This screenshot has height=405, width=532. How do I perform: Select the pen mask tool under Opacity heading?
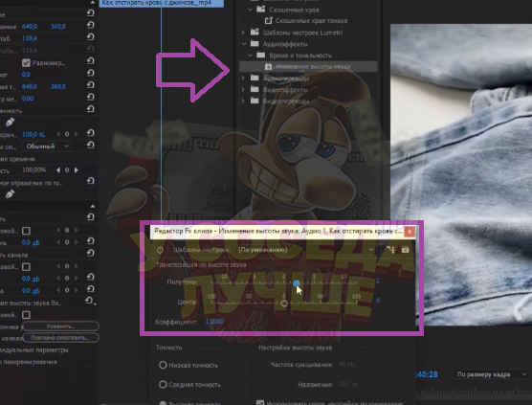click(x=10, y=122)
